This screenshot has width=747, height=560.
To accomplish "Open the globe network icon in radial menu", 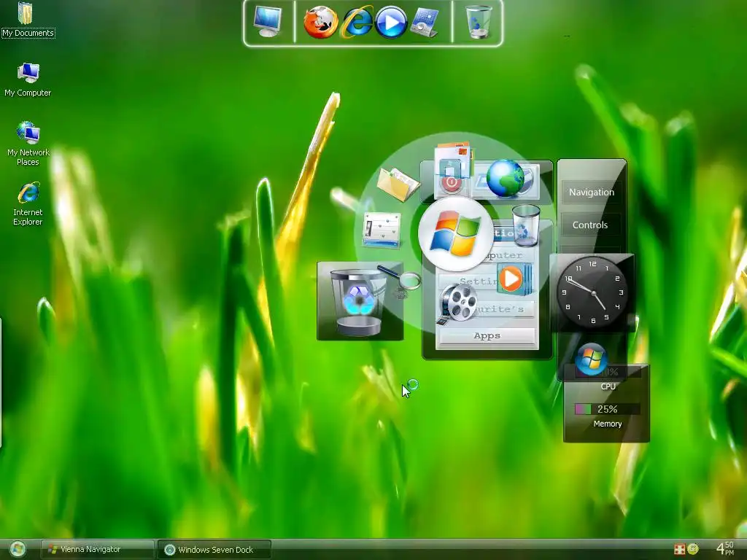I will point(506,179).
